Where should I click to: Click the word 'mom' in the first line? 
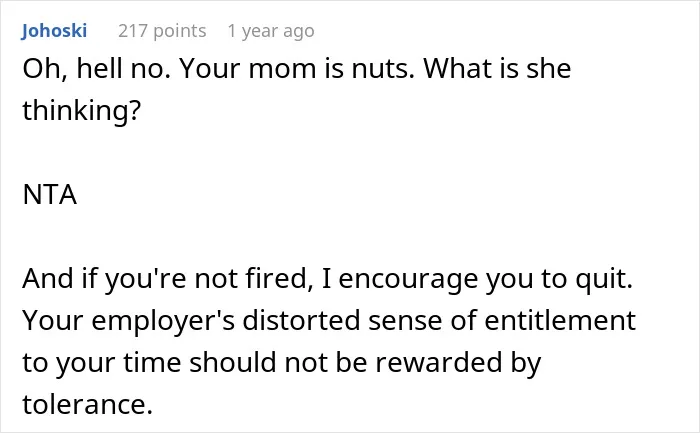point(282,71)
